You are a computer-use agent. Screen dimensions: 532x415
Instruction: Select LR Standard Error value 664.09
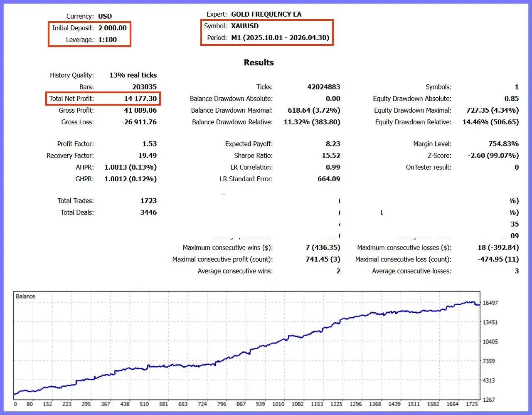click(x=329, y=179)
